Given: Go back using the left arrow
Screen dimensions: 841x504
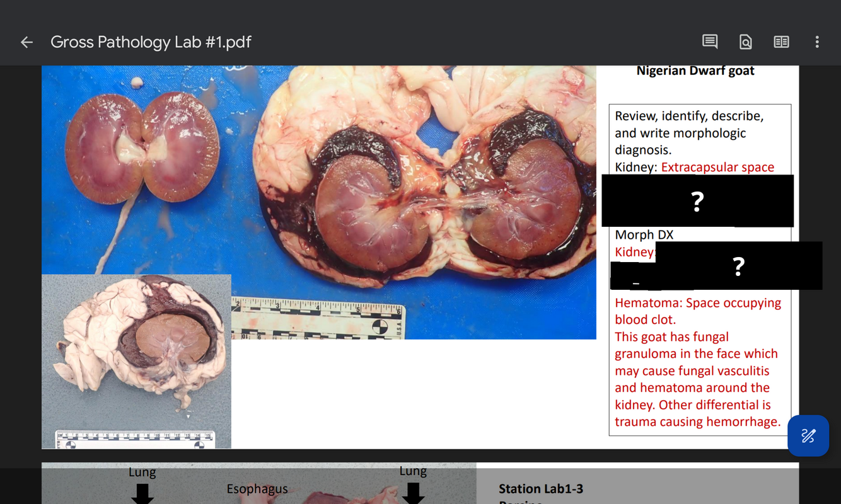Looking at the screenshot, I should coord(26,42).
